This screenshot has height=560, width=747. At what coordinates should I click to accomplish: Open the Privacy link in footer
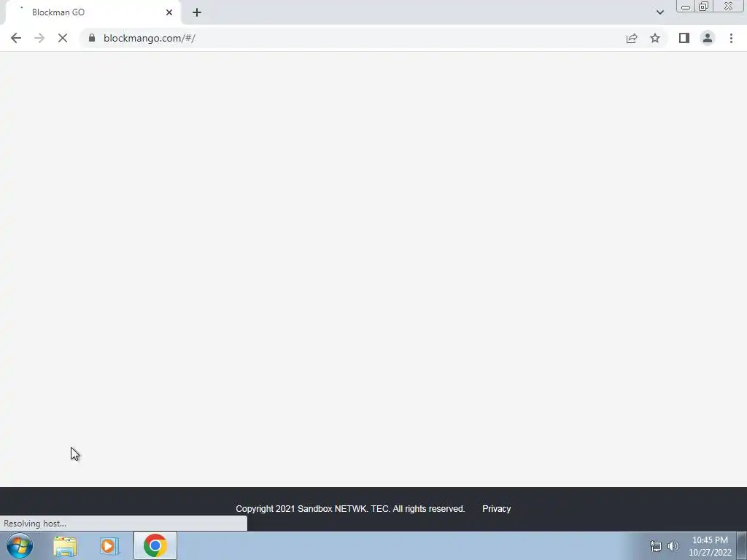tap(496, 508)
